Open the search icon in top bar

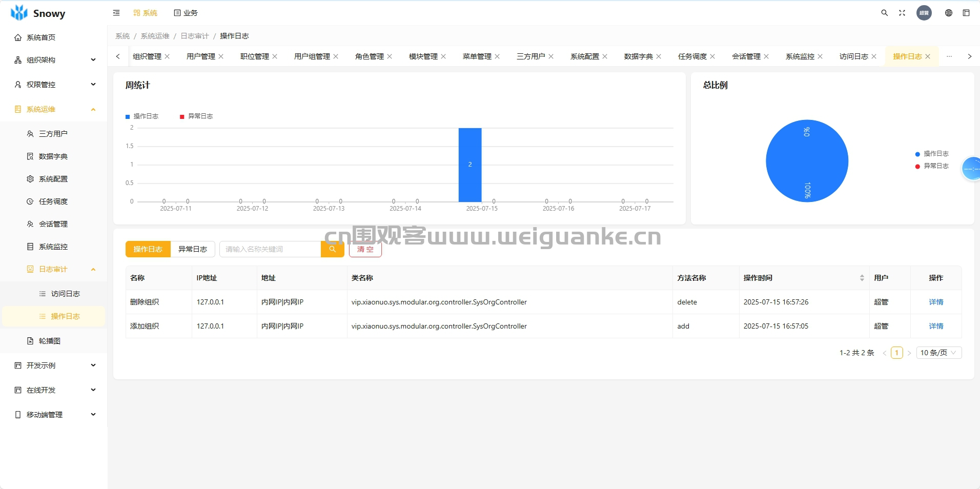click(x=884, y=13)
